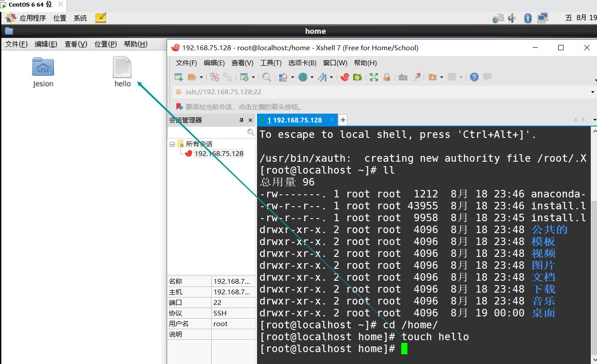Open the Jesion home folder in file manager
Viewport: 597px width, 364px height.
coord(43,72)
